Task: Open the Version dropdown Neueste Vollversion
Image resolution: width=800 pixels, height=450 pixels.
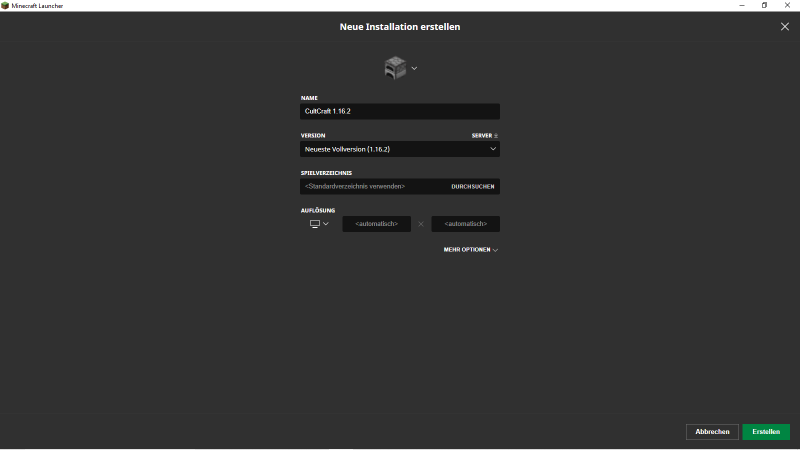Action: [399, 149]
